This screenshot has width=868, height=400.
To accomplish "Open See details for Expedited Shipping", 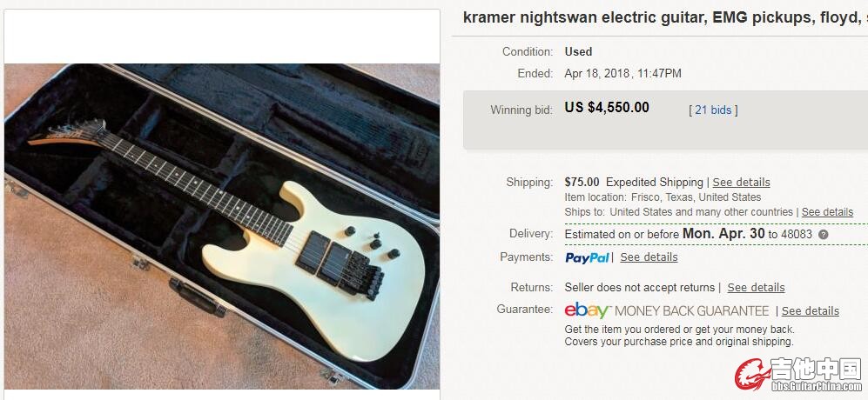I will [x=741, y=182].
